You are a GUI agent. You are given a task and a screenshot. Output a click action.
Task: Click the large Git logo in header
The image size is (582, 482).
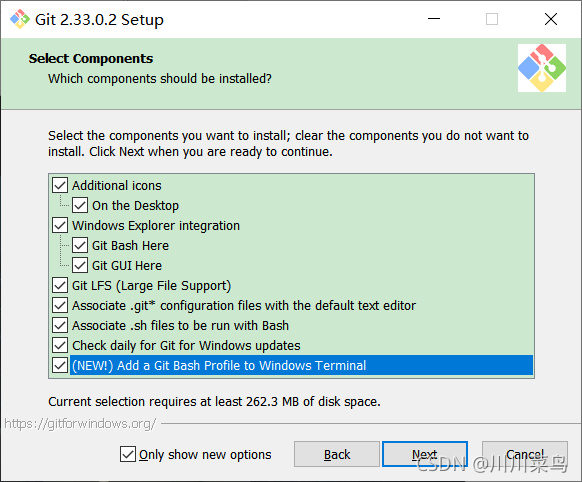click(x=542, y=68)
